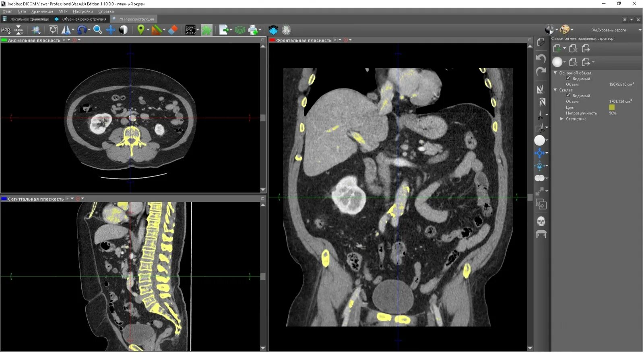Screen dimensions: 644x353
Task: Undo the last segmentation action
Action: tap(541, 59)
